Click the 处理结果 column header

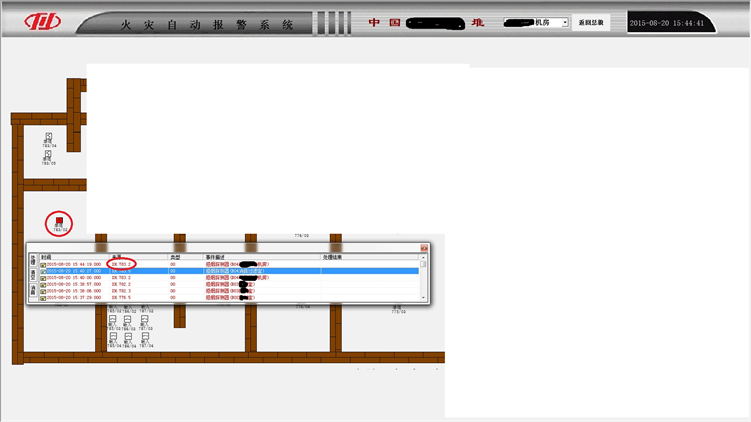369,257
